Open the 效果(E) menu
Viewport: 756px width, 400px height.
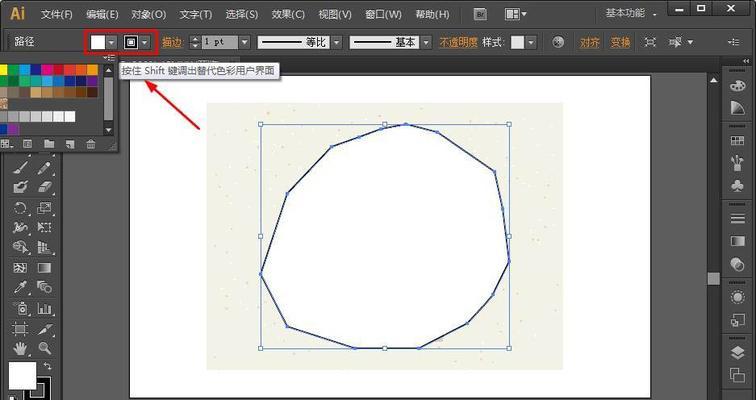pos(288,15)
